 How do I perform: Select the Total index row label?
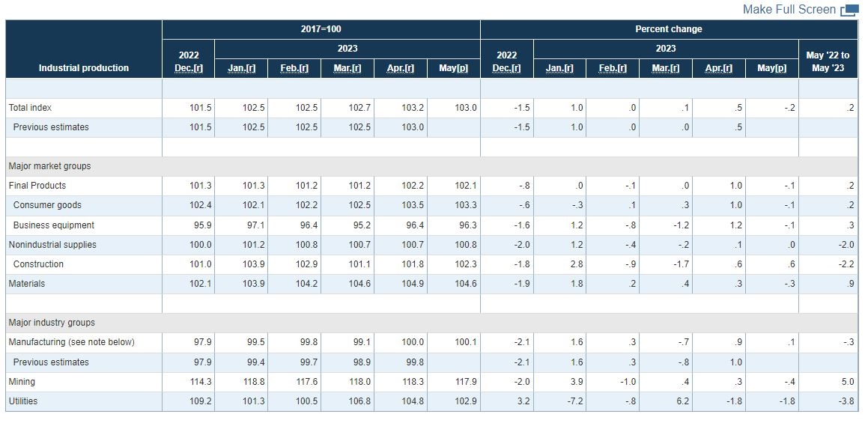click(30, 108)
